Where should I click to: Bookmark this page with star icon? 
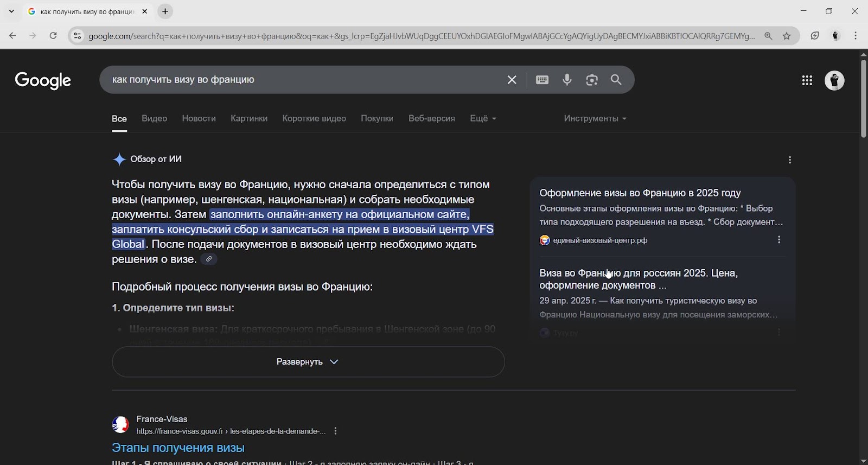point(787,36)
